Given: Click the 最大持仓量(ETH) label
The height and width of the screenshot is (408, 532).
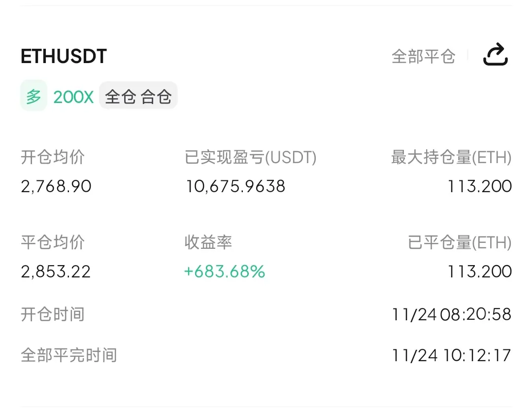Looking at the screenshot, I should pyautogui.click(x=451, y=158).
